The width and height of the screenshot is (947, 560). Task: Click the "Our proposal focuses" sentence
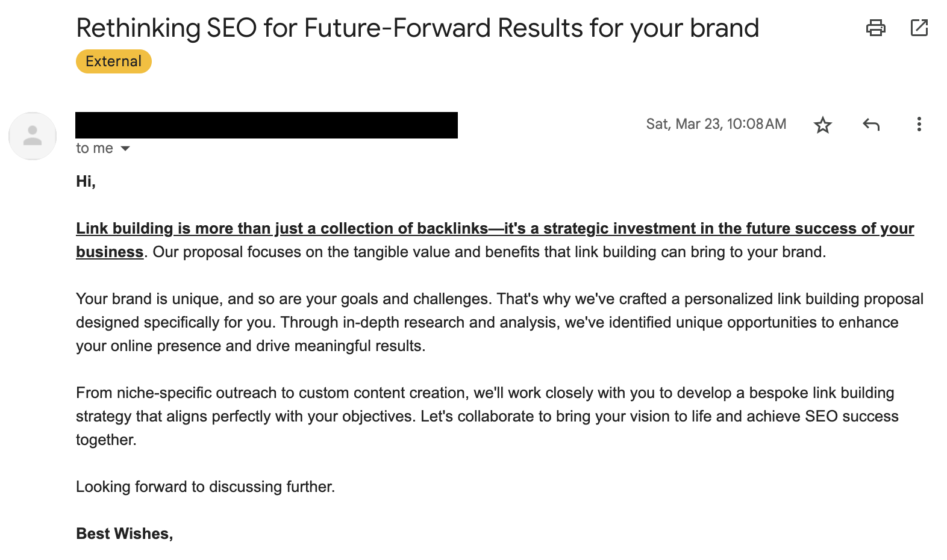coord(488,252)
